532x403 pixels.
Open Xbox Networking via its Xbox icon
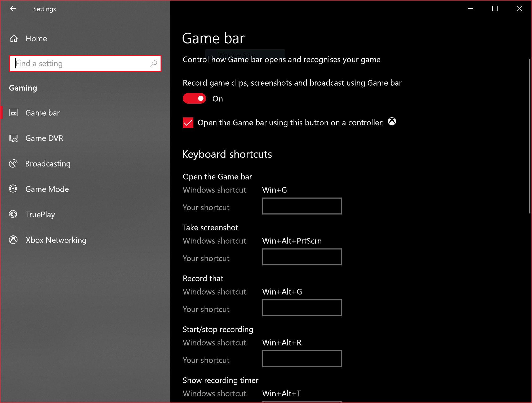click(x=13, y=240)
